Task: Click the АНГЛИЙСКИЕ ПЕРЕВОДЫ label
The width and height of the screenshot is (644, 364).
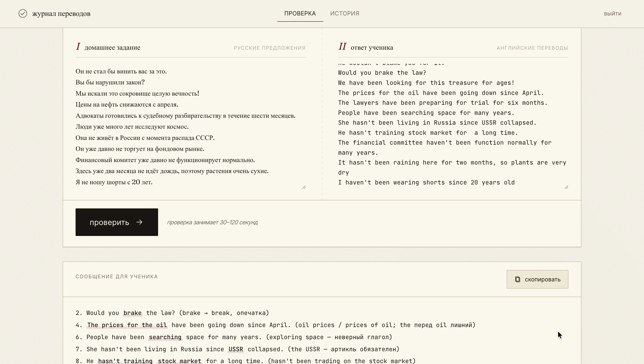Action: 532,48
